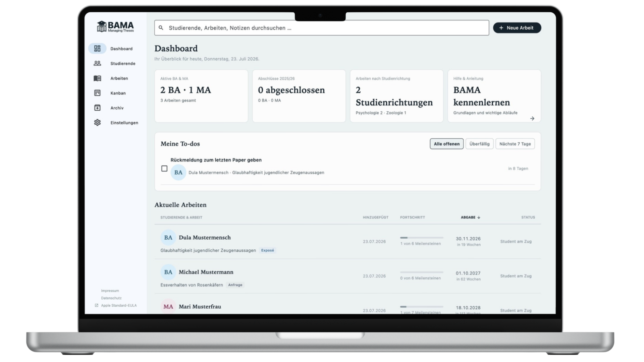Image resolution: width=644 pixels, height=362 pixels.
Task: Click the external-link icon beside Apple Standard-EULA
Action: pos(97,305)
